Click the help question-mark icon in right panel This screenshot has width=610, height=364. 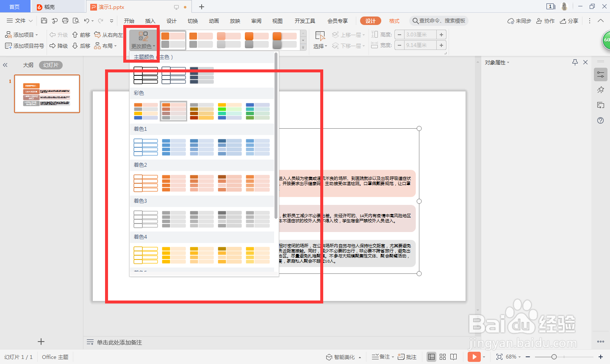600,121
